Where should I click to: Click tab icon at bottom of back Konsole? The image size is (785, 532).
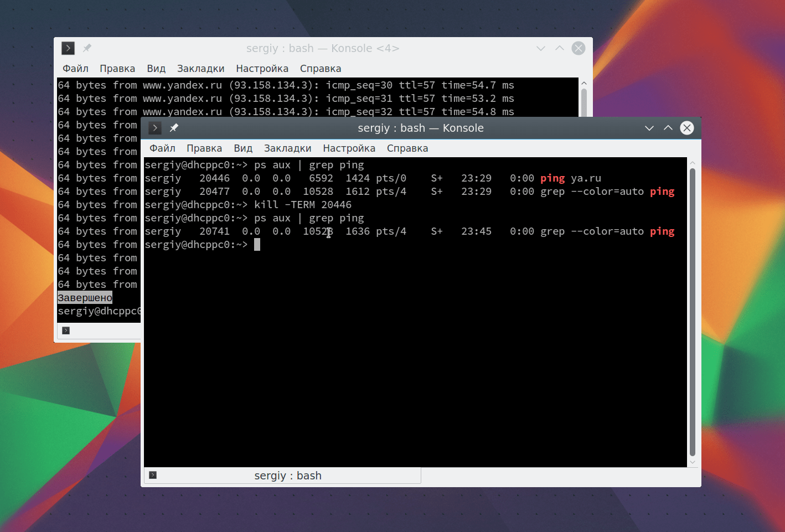pyautogui.click(x=66, y=330)
